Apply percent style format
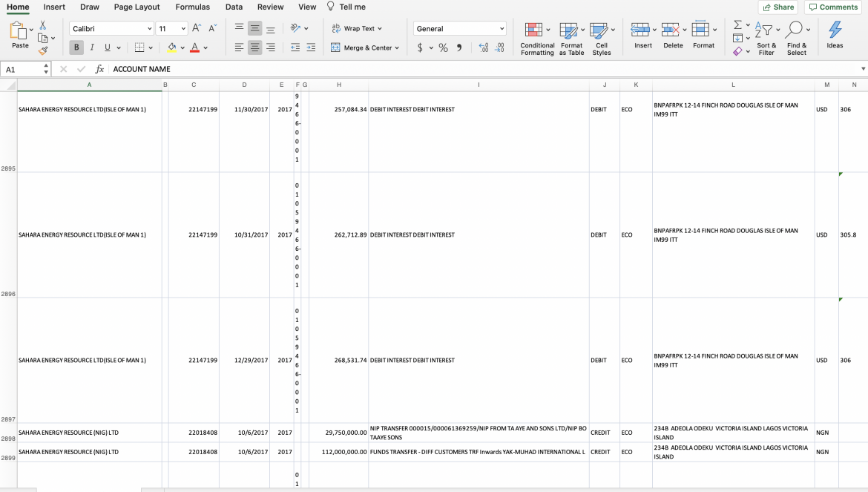The height and width of the screenshot is (492, 868). click(444, 47)
